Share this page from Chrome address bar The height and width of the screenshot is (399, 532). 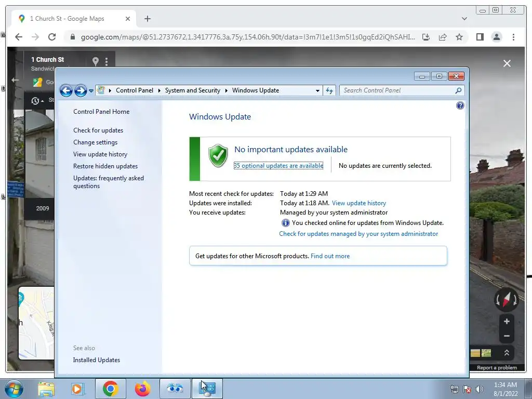coord(443,37)
